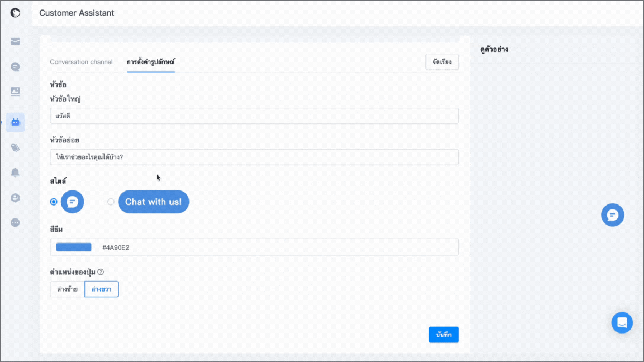Click the หัวข้อใหญ่ input containing สวัสดี
Image resolution: width=644 pixels, height=362 pixels.
coord(254,116)
